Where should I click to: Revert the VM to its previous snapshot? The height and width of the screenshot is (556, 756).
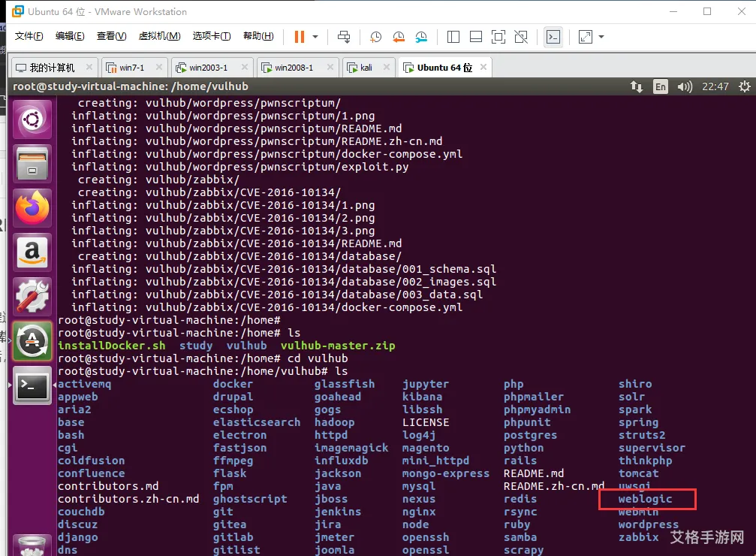click(399, 37)
